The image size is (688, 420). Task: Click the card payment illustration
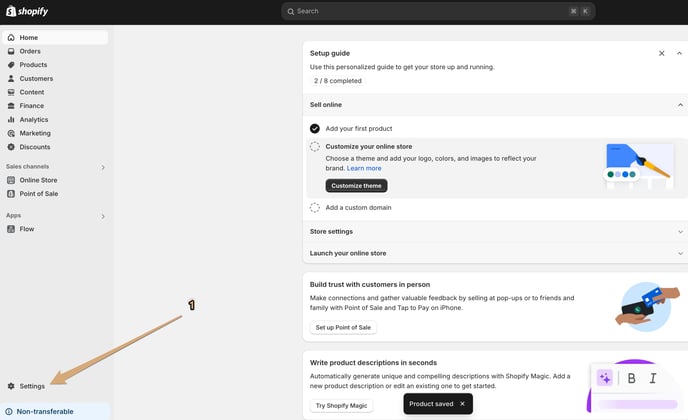point(647,307)
